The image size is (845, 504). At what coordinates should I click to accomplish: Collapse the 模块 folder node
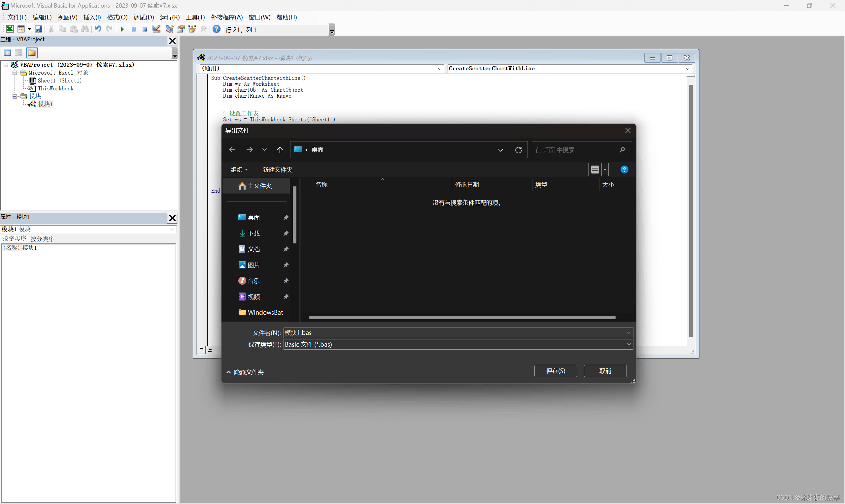coord(15,96)
